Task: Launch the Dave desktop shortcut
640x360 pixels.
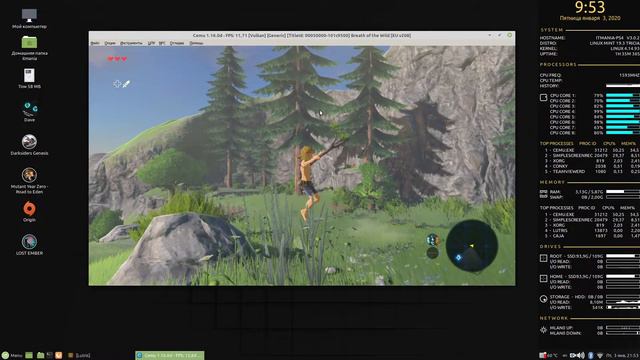Action: coord(29,111)
